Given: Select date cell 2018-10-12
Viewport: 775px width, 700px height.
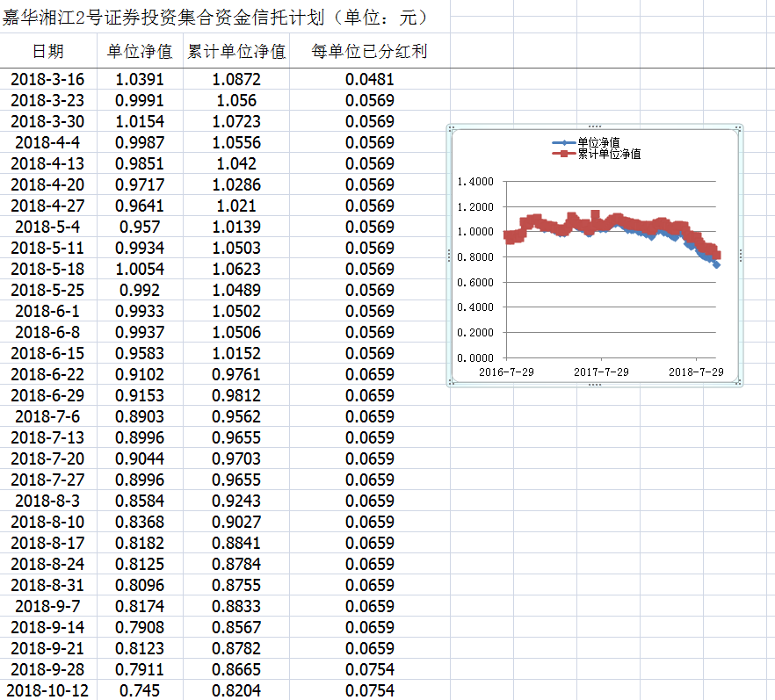Looking at the screenshot, I should [48, 690].
